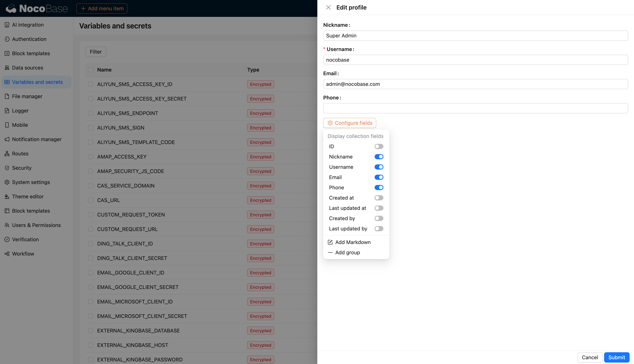The height and width of the screenshot is (364, 634).
Task: Click the Routes sidebar icon
Action: click(7, 154)
